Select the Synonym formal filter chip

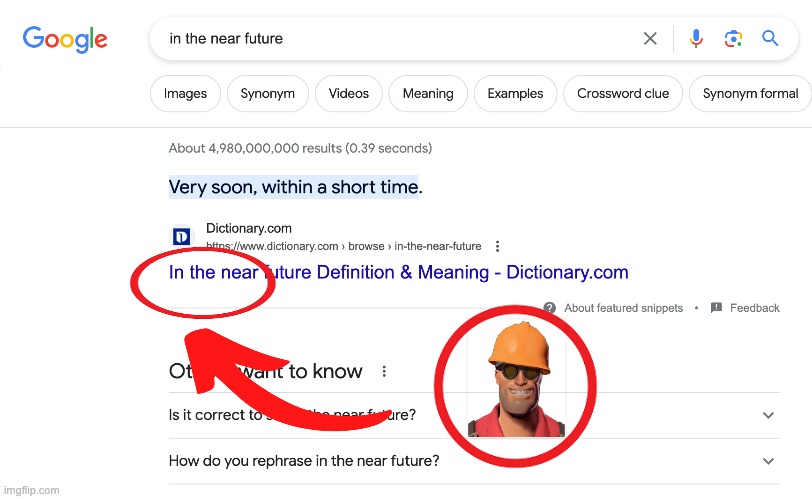point(750,94)
